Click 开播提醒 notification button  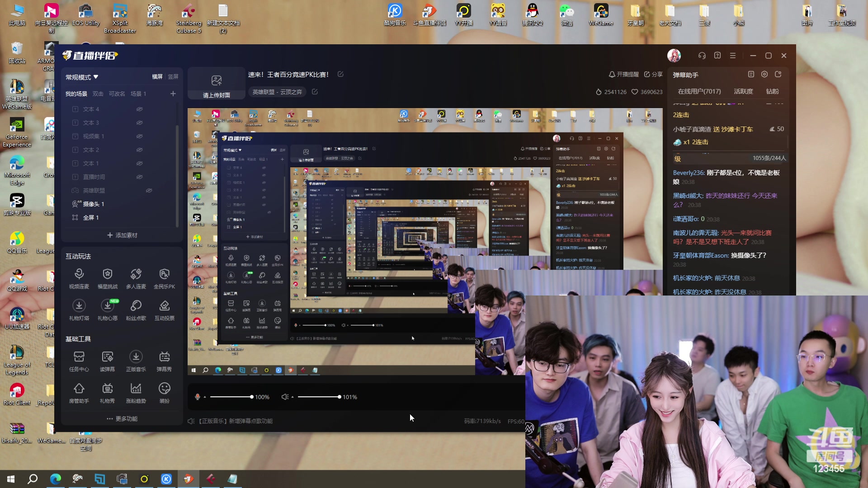pos(623,74)
